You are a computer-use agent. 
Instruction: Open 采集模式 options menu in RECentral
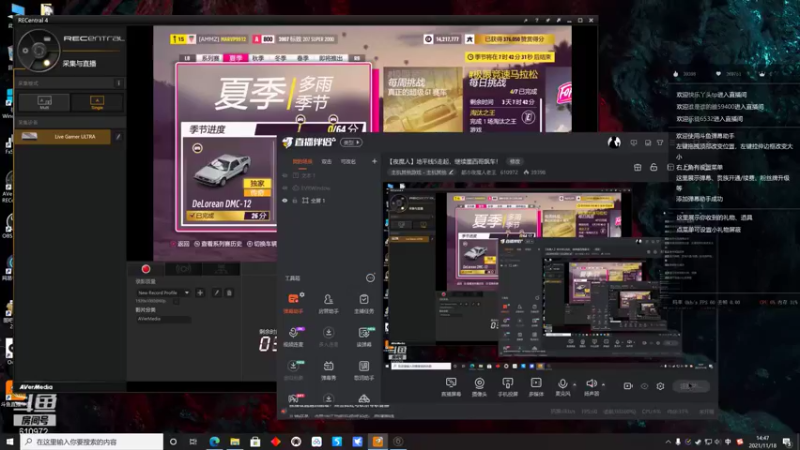click(x=118, y=83)
